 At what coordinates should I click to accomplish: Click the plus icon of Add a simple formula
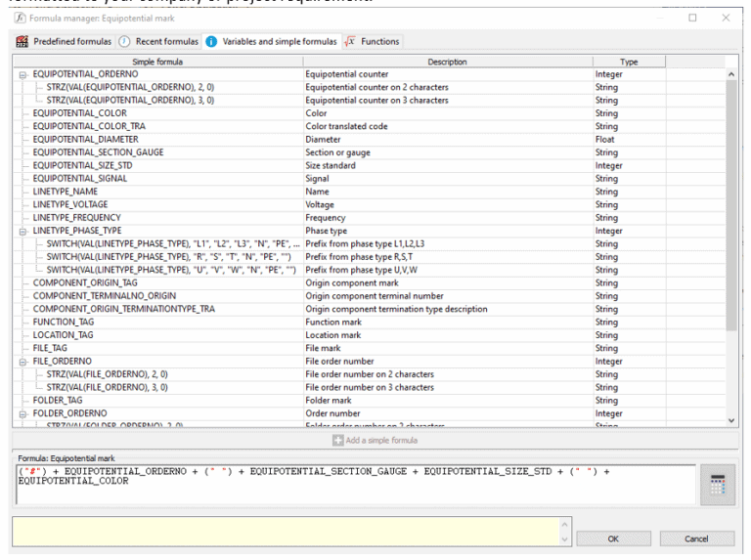(x=338, y=440)
